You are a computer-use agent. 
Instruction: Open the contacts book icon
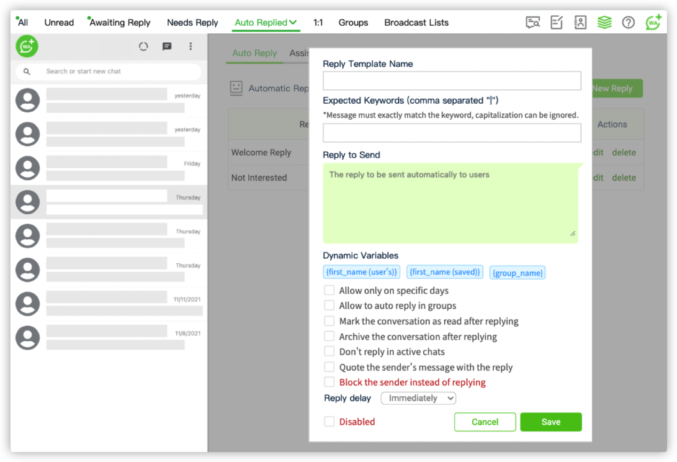click(x=580, y=22)
